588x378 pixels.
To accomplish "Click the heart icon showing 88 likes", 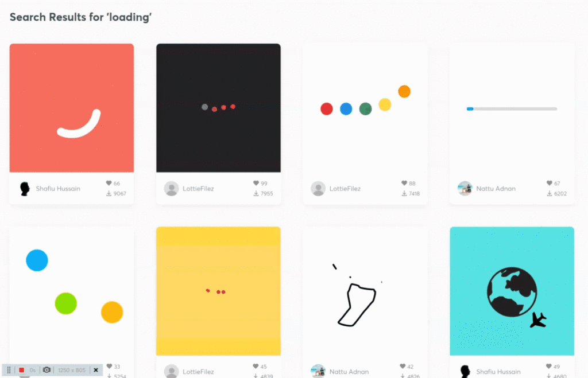I will (x=404, y=183).
